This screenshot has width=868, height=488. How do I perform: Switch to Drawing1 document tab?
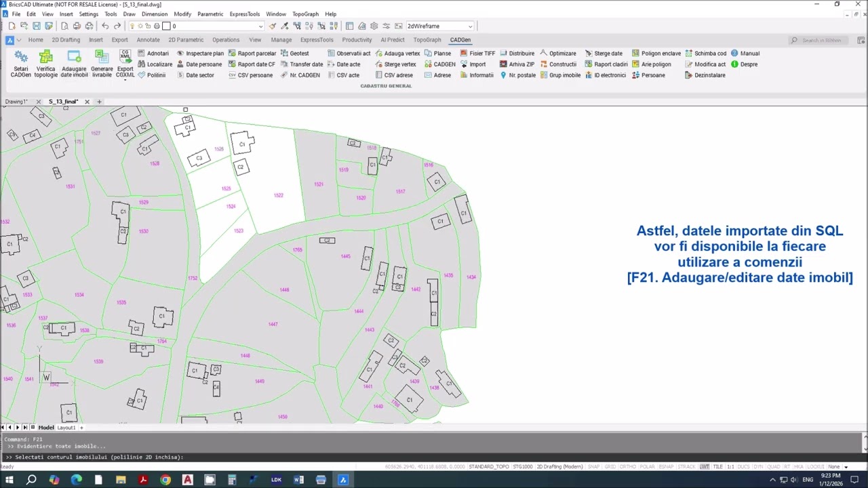[x=16, y=102]
